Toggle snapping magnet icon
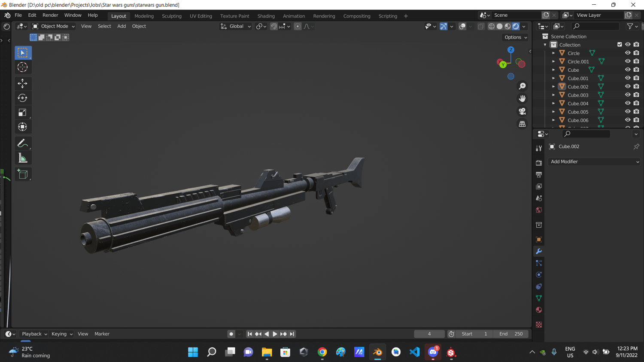Screen dimensions: 644x362 click(x=274, y=26)
